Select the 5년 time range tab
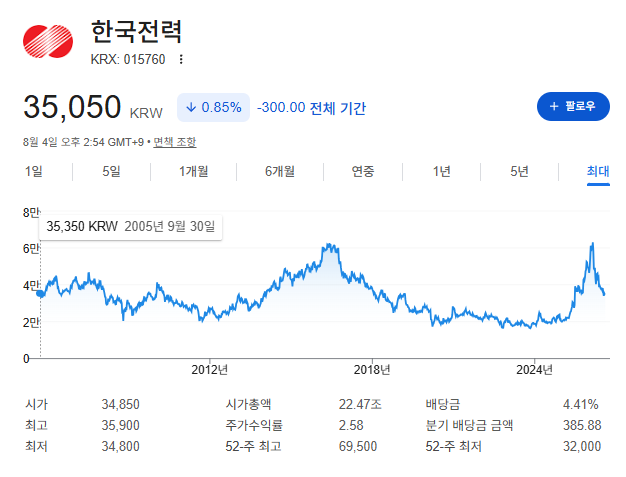 pyautogui.click(x=519, y=171)
